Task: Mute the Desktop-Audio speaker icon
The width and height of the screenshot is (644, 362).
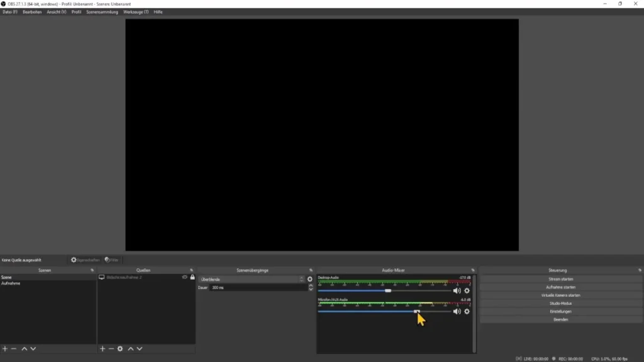Action: point(457,291)
